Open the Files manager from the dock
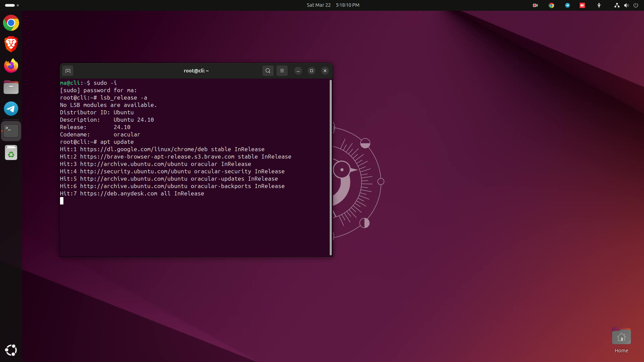 [11, 87]
